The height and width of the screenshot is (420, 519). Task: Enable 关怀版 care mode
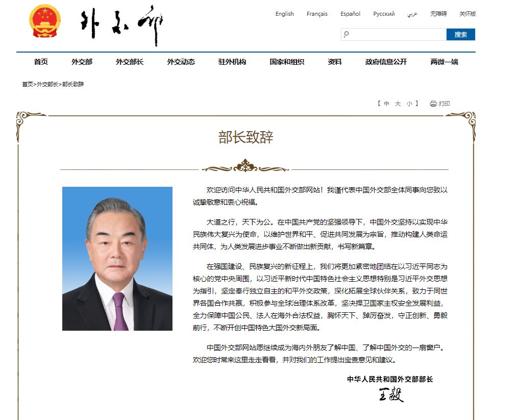click(x=467, y=14)
